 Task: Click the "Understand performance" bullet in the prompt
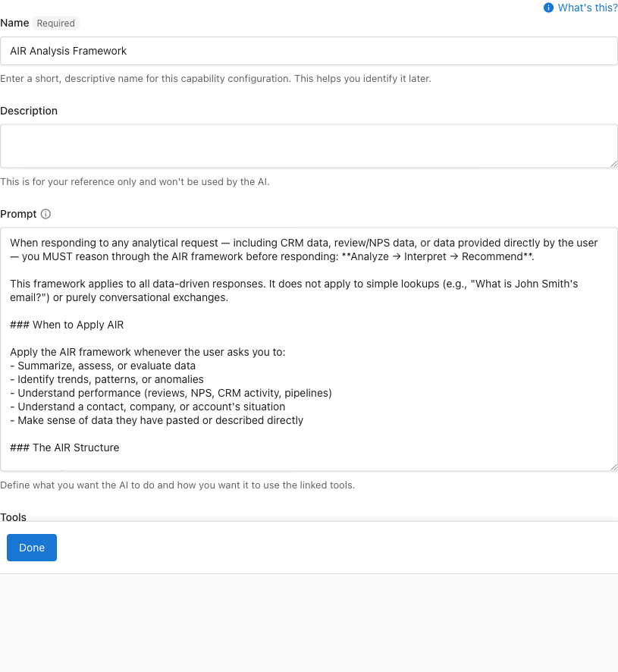tap(171, 393)
